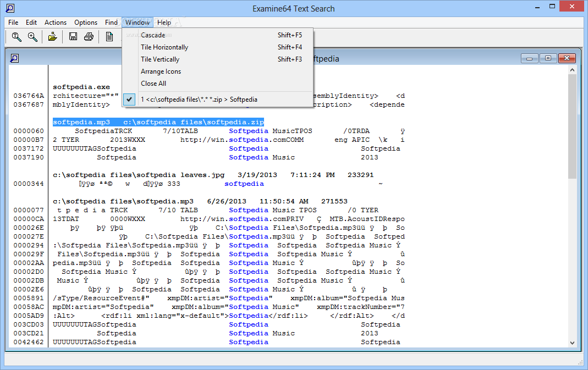Choose Cascade from the Window menu
The width and height of the screenshot is (588, 370).
point(217,35)
